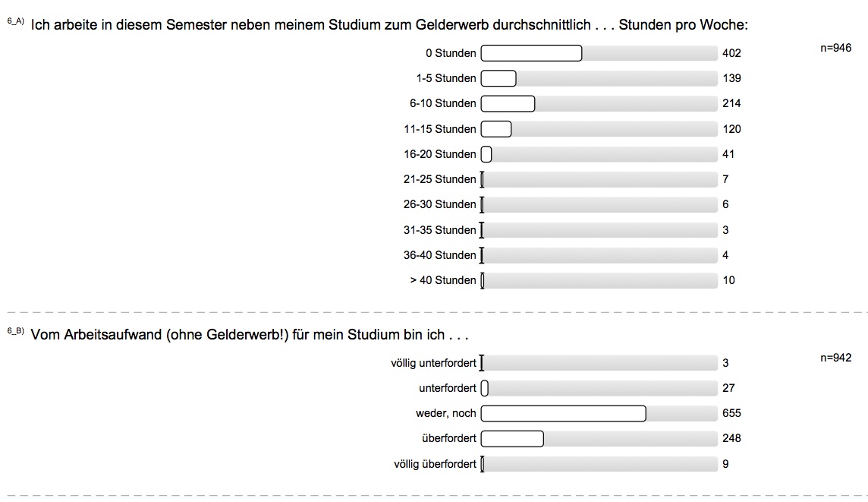This screenshot has width=868, height=502.
Task: Click the count 655 beside weder, noch
Action: [x=731, y=413]
